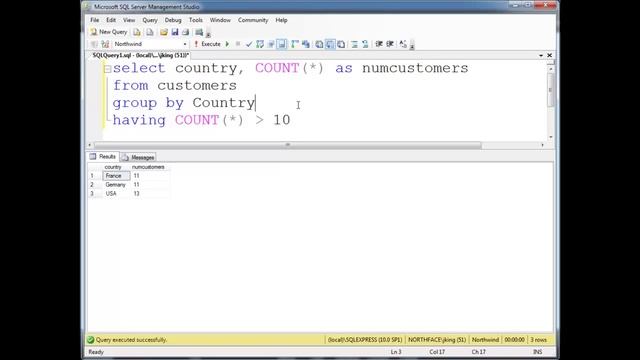Select the Germany cell
Image resolution: width=640 pixels, height=360 pixels.
pyautogui.click(x=116, y=185)
